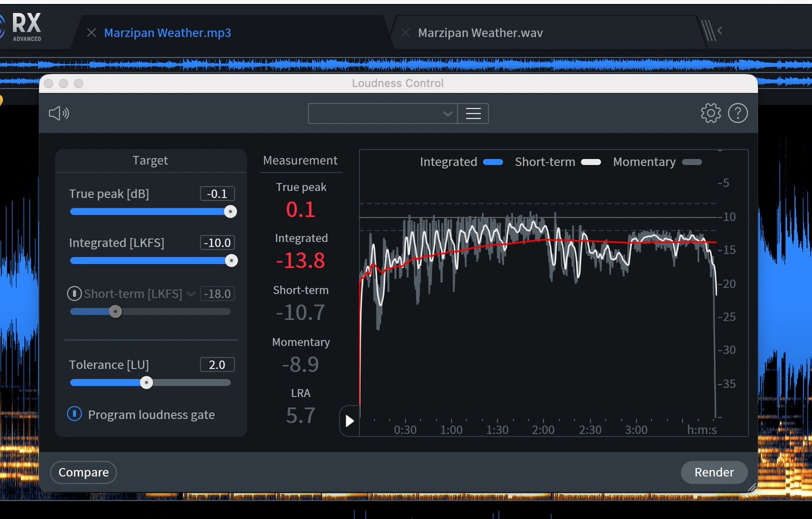Click the Momentary legend swatch

tap(692, 162)
